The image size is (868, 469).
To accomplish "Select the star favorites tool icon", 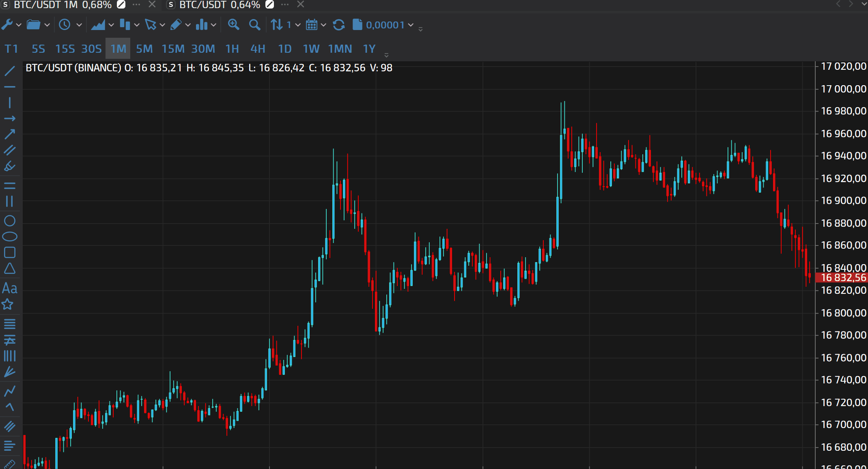I will [x=8, y=304].
